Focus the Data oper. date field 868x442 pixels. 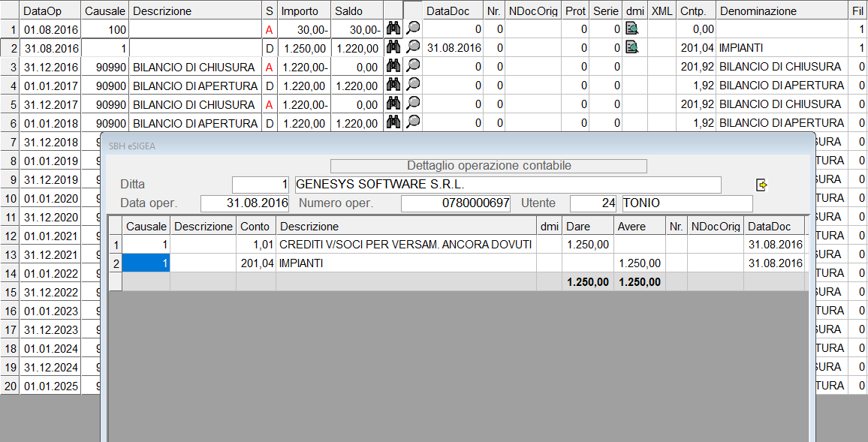[x=246, y=203]
